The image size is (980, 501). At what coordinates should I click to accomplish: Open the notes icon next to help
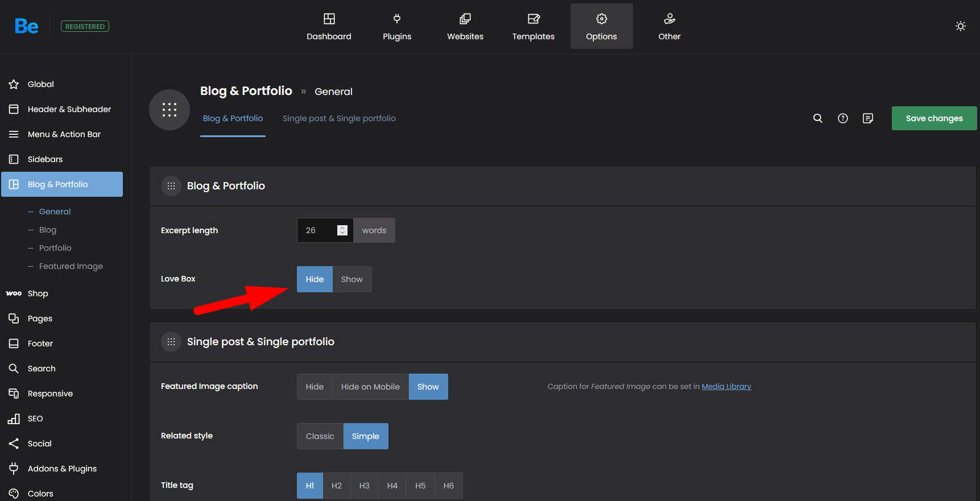pyautogui.click(x=867, y=118)
